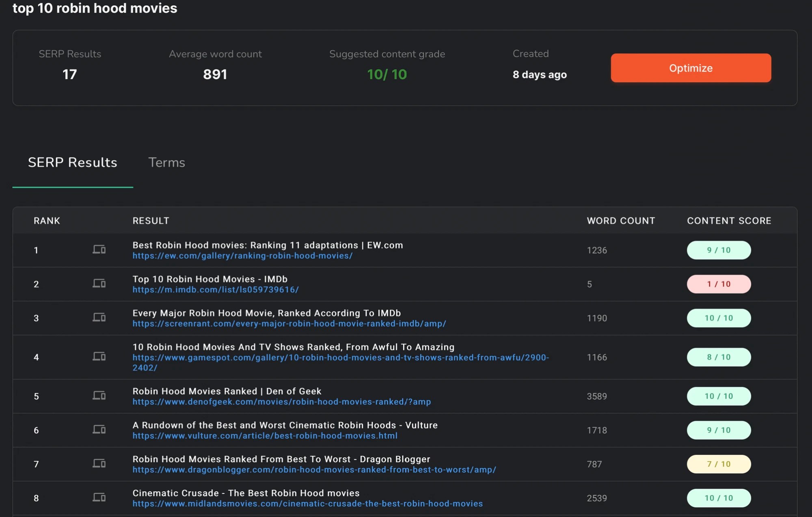The height and width of the screenshot is (517, 812).
Task: Click the WORD COUNT column header
Action: coord(621,221)
